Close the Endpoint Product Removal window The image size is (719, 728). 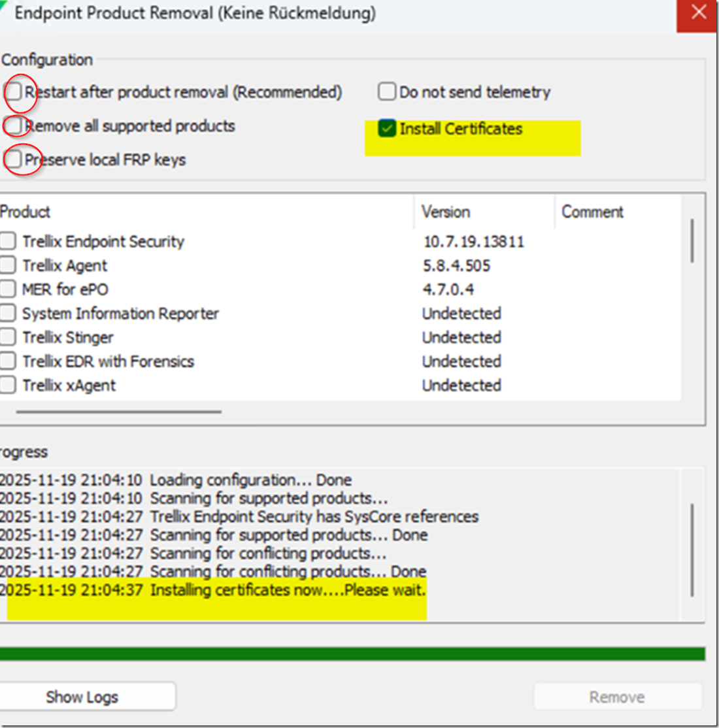(x=698, y=13)
